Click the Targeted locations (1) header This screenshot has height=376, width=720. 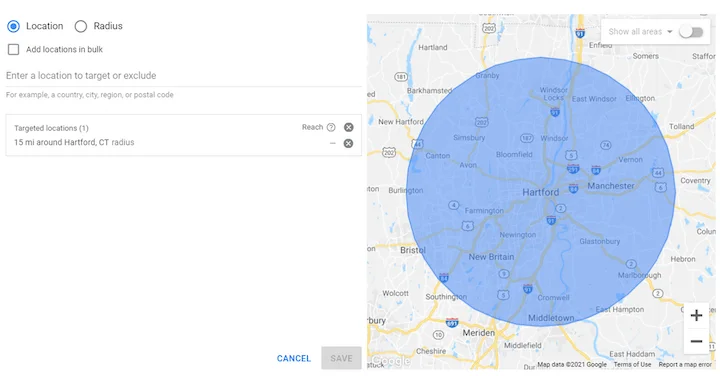click(51, 128)
